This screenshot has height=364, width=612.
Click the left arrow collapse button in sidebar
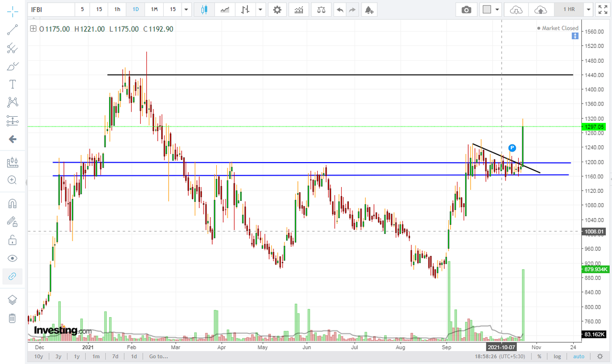pyautogui.click(x=12, y=139)
